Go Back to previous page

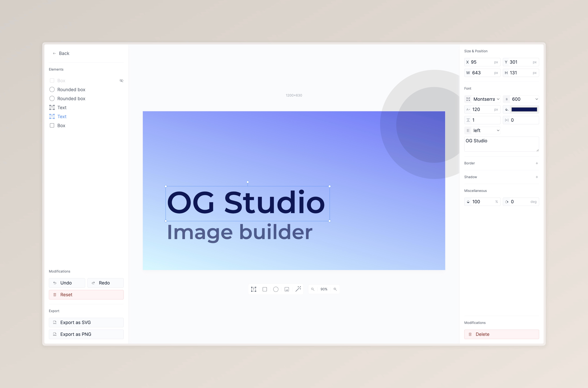pos(61,53)
